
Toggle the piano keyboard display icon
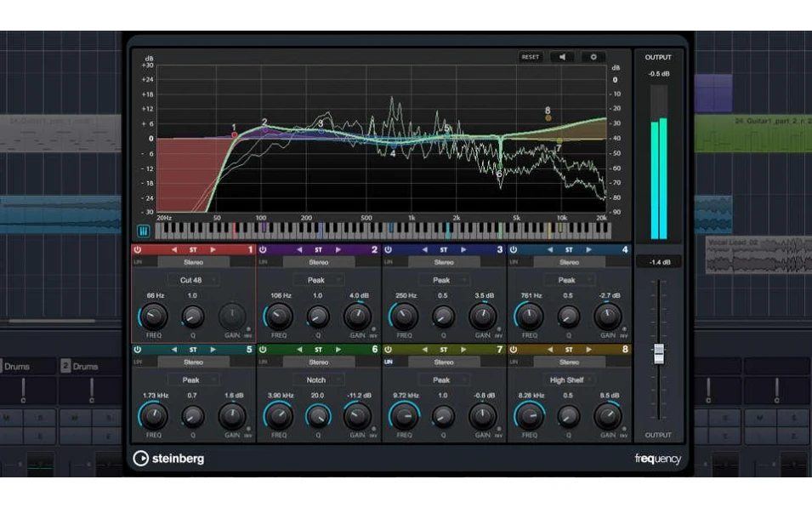coord(143,231)
